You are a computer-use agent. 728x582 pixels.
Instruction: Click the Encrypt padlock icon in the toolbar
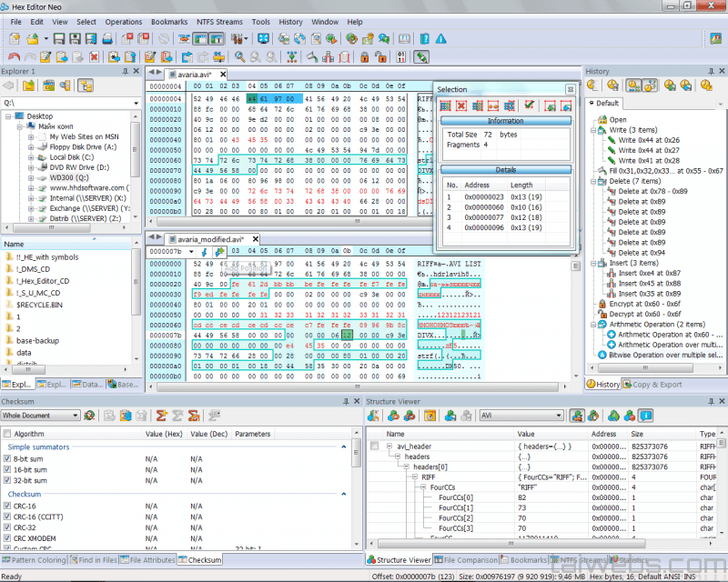tap(364, 57)
